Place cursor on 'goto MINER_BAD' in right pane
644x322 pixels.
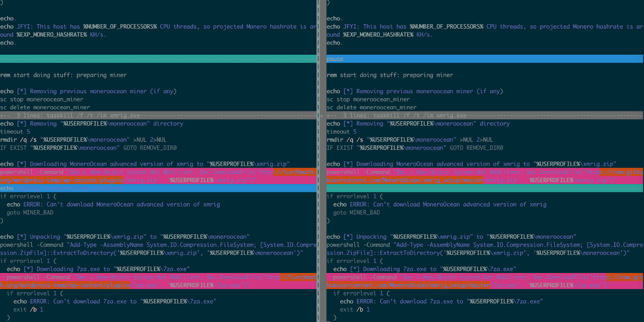[x=356, y=213]
